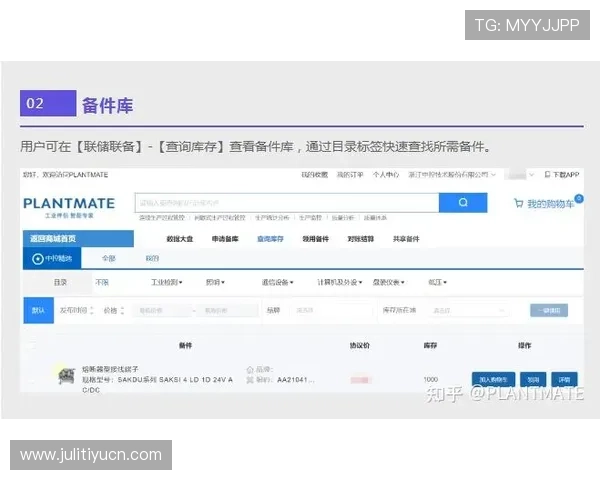The height and width of the screenshot is (480, 600).
Task: Click the shopping cart count badge
Action: 579,198
